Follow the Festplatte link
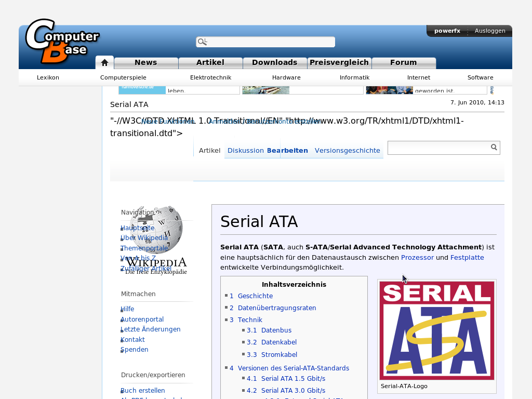The image size is (532, 399). tap(467, 258)
